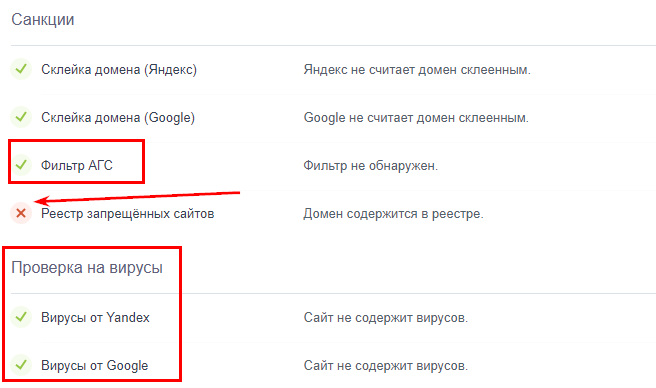Select the Фильтр АГС label
656x388 pixels.
tap(77, 165)
